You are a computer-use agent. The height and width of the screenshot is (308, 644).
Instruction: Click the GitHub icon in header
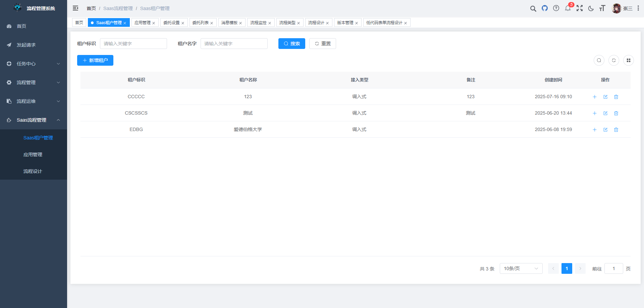click(544, 8)
